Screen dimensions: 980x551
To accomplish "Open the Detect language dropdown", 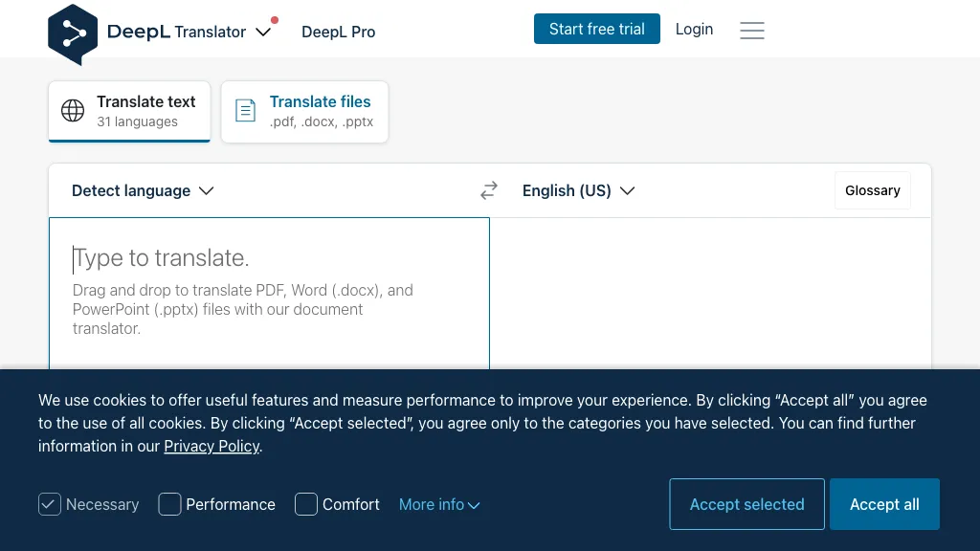I will click(x=143, y=190).
